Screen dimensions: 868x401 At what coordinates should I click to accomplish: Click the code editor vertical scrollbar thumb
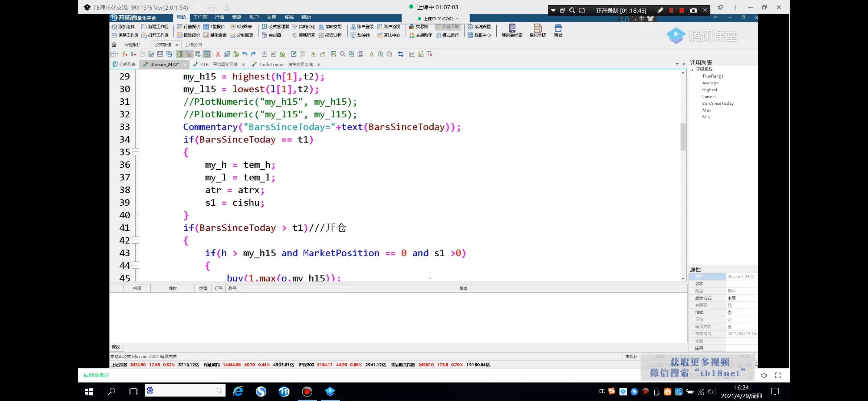click(x=683, y=137)
